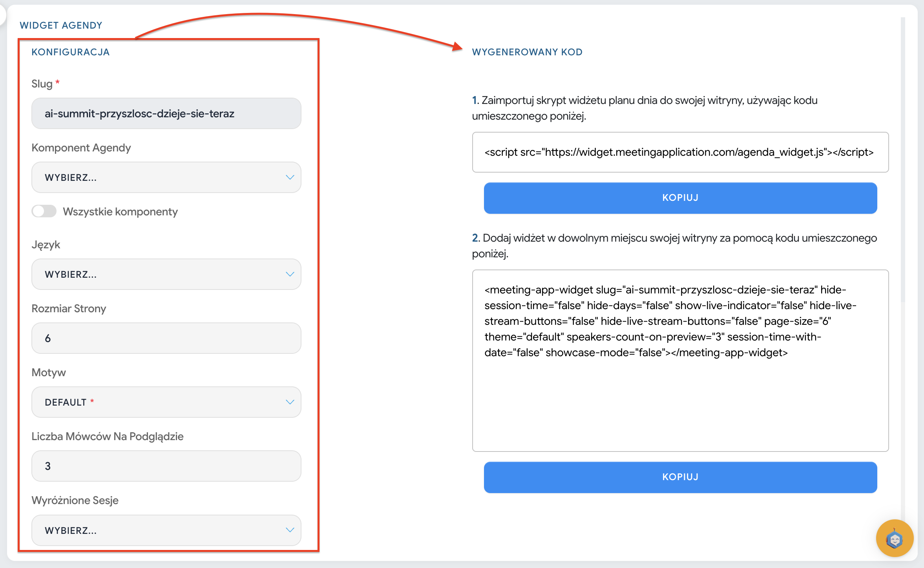Click the Język chevron arrow
The image size is (924, 568).
pyautogui.click(x=290, y=274)
